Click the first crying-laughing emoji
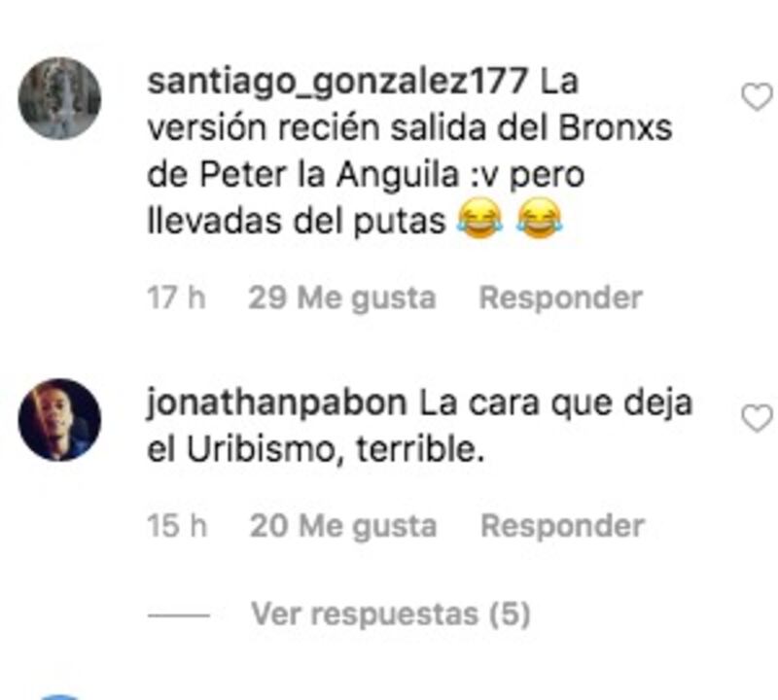 click(x=479, y=219)
